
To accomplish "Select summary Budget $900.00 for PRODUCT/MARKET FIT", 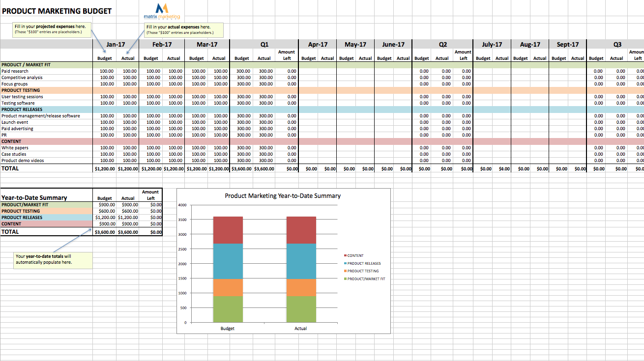I will pos(105,205).
